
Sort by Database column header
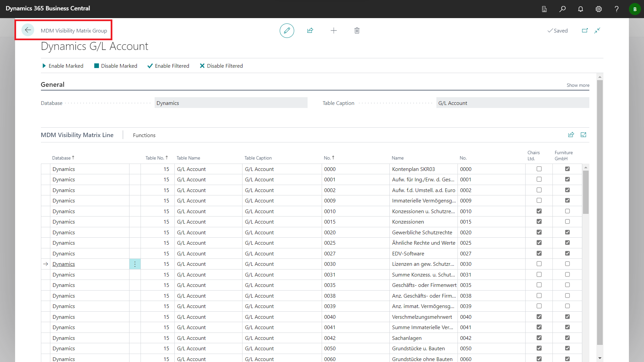pyautogui.click(x=63, y=158)
